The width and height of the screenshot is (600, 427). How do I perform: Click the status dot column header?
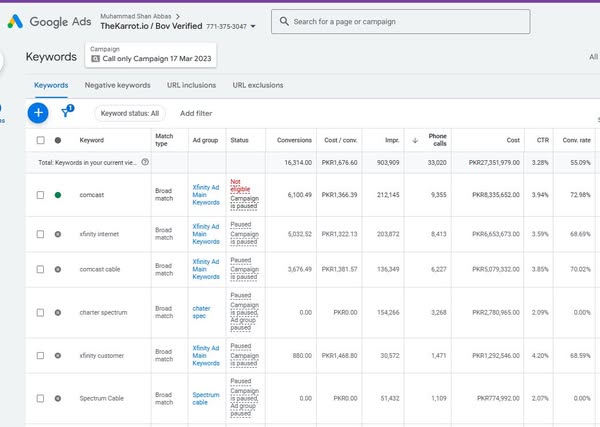click(x=58, y=140)
